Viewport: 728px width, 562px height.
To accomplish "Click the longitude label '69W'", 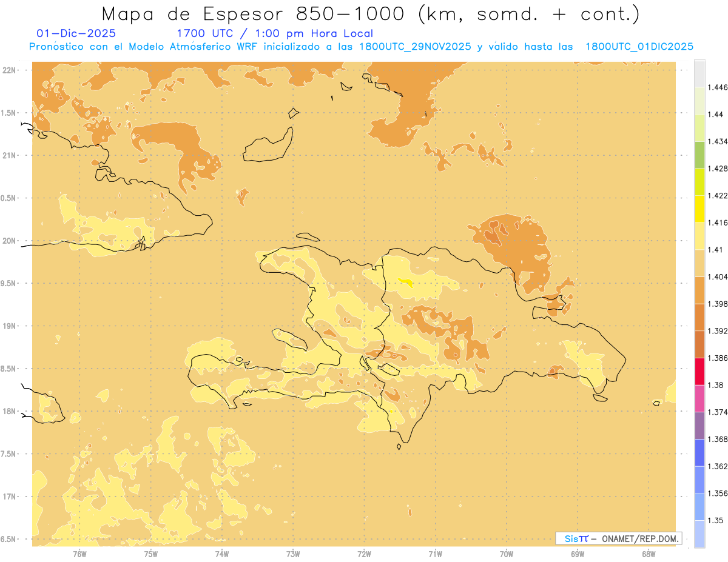I will click(578, 554).
